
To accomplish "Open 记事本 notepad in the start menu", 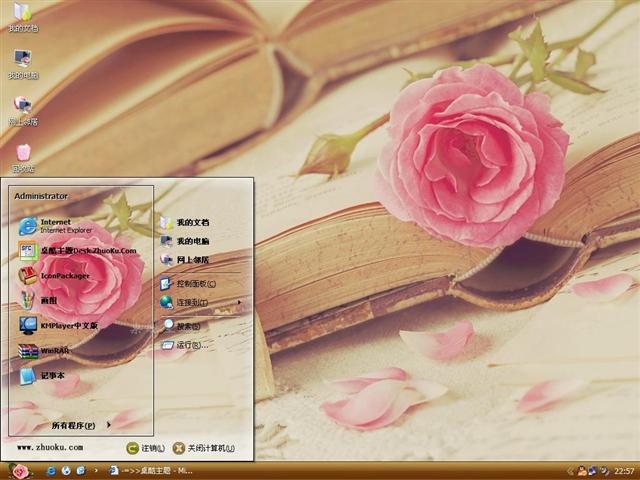I will pos(41,376).
